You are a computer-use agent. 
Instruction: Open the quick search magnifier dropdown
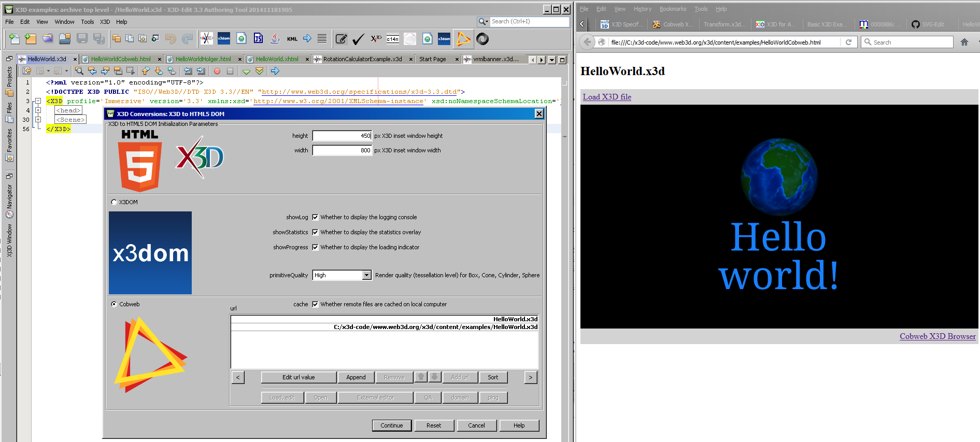pyautogui.click(x=484, y=22)
